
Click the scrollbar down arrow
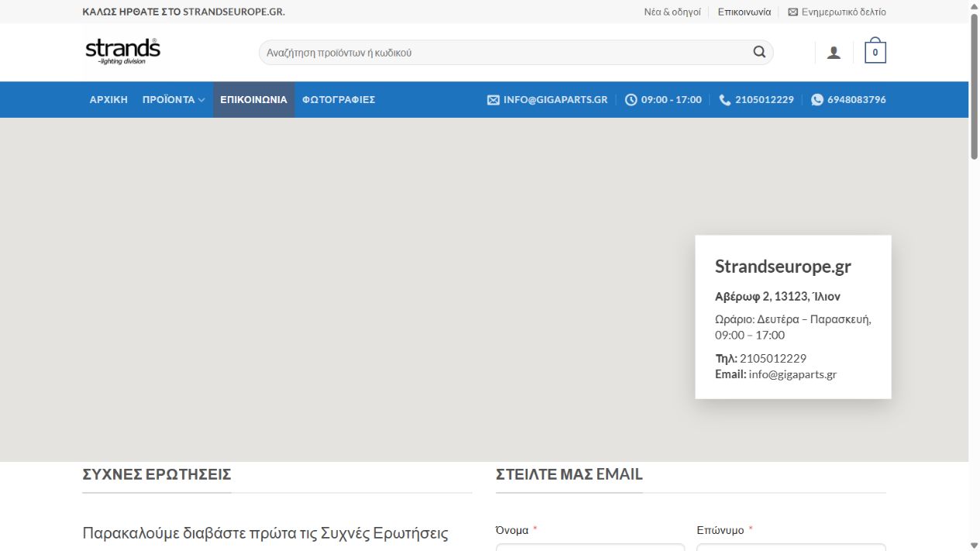(975, 545)
